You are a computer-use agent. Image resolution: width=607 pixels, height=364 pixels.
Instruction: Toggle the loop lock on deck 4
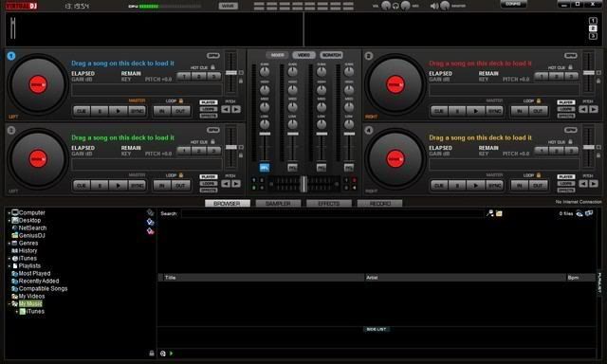(x=538, y=175)
